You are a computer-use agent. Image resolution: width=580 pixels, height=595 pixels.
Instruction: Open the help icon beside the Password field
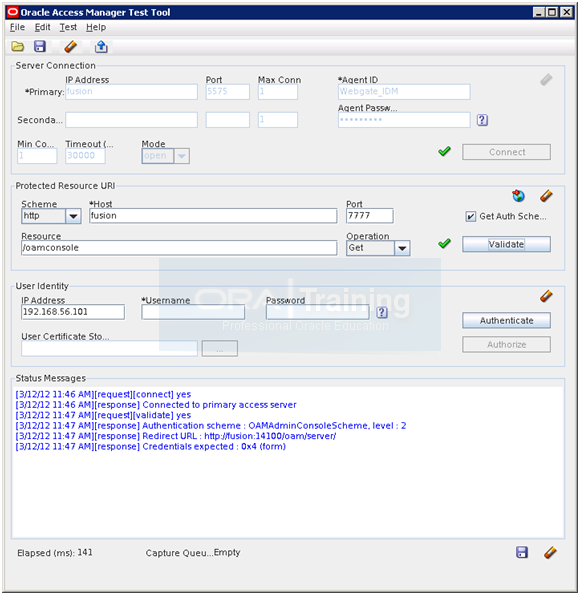(382, 312)
